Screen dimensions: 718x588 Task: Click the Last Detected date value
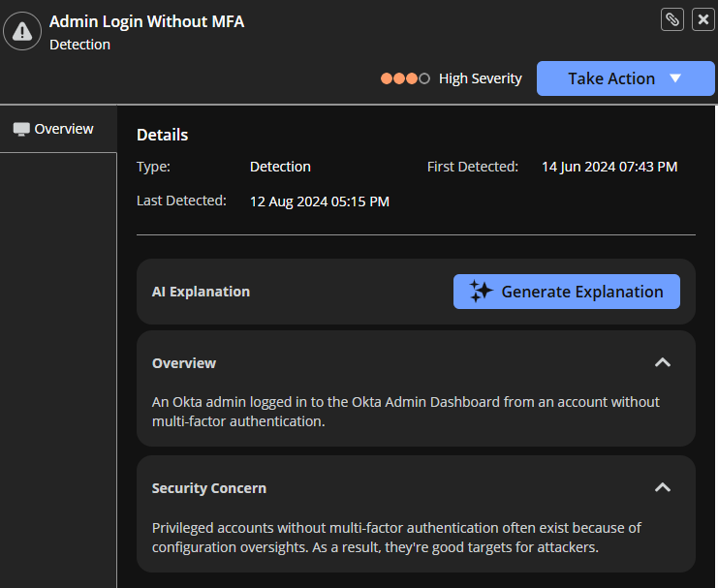click(320, 201)
